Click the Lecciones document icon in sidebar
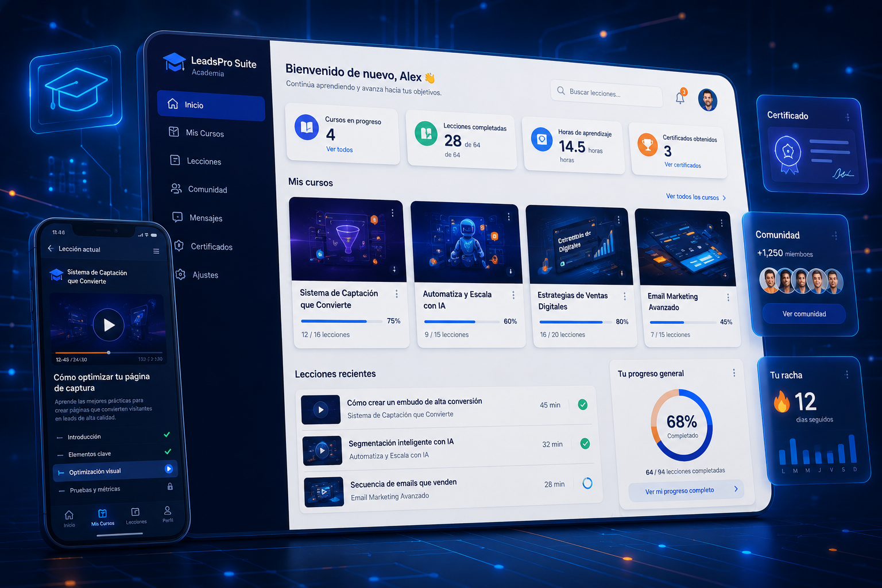This screenshot has width=882, height=588. tap(175, 160)
